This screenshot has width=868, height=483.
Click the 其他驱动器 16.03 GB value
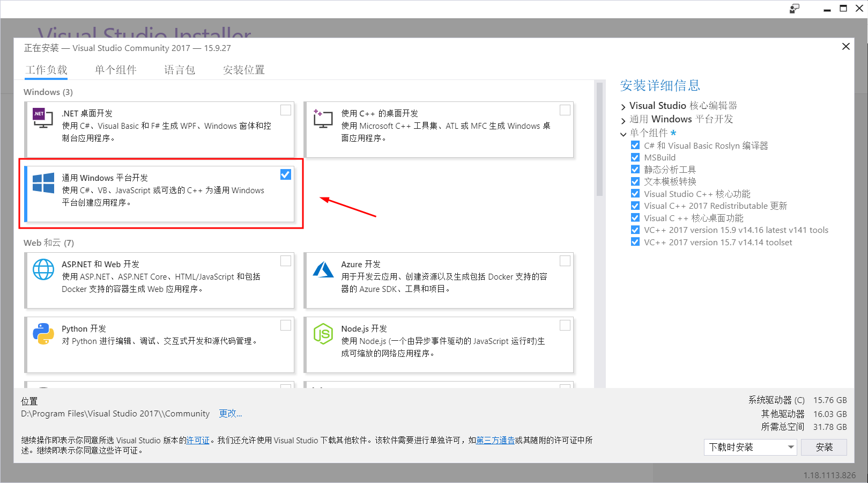pyautogui.click(x=830, y=414)
